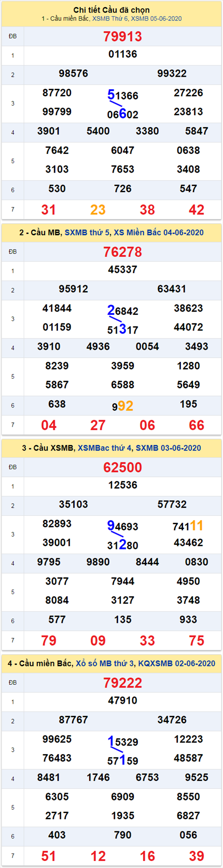Select orange number 23 in first table
This screenshot has width=223, height=868.
click(98, 210)
